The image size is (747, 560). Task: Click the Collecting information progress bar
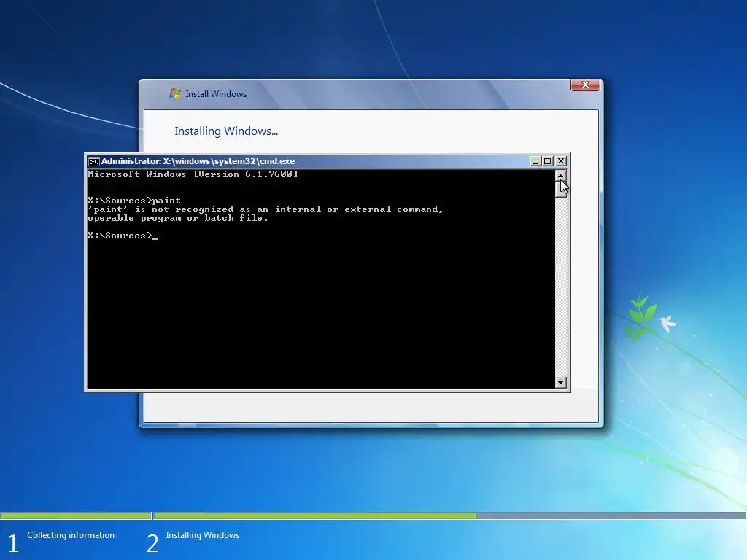[75, 516]
